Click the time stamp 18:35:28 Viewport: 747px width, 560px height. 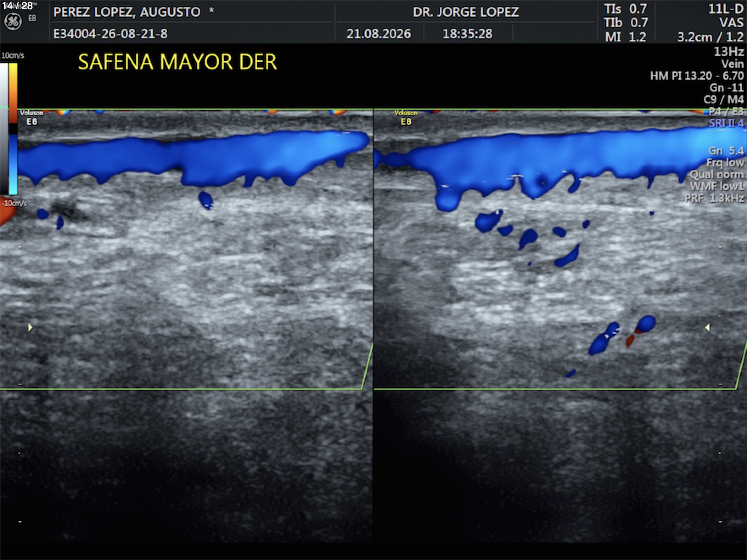point(467,34)
